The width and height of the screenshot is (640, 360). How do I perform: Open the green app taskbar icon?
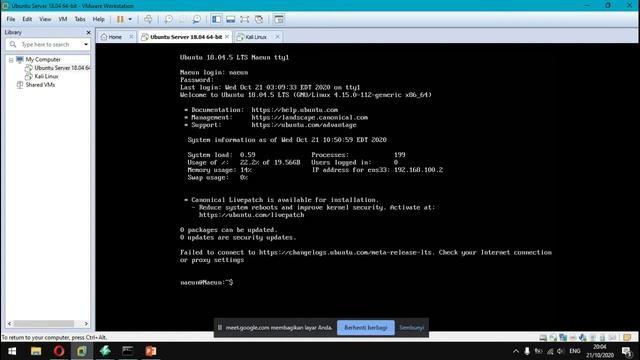[x=105, y=351]
